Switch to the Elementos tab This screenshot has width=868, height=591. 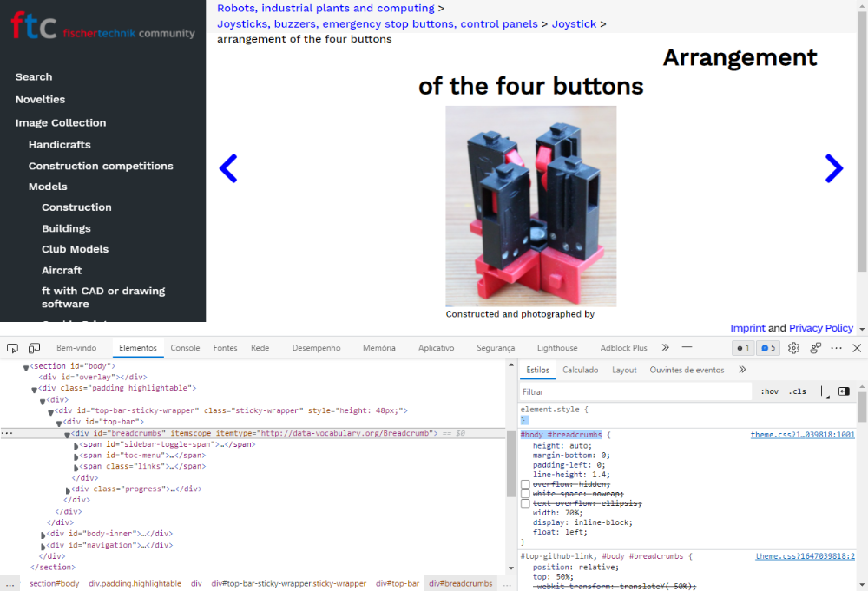pyautogui.click(x=138, y=348)
